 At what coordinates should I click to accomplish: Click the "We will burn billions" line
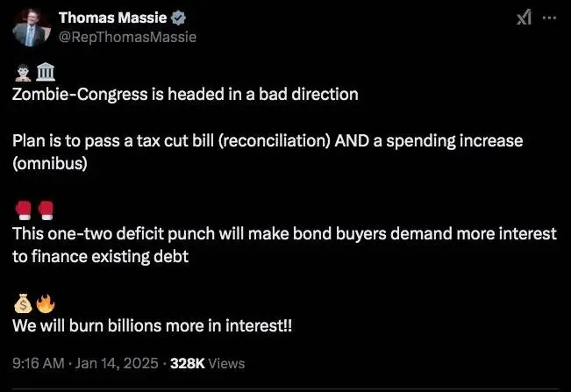pos(152,325)
